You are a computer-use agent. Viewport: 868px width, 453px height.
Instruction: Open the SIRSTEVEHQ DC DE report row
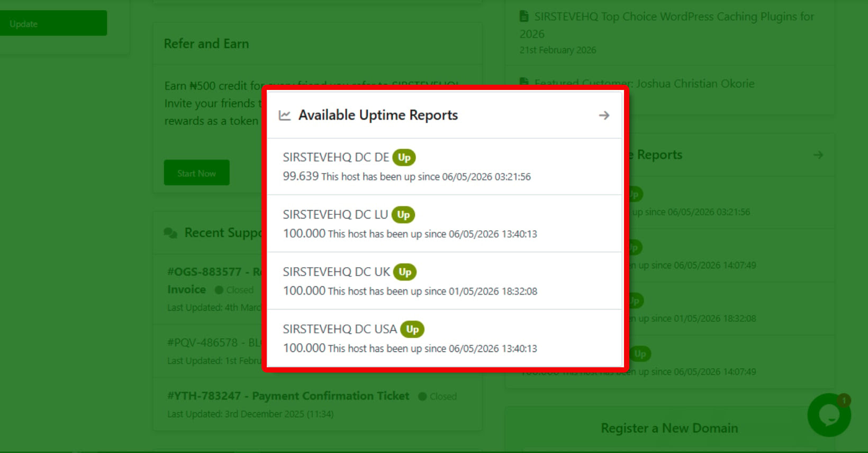445,167
